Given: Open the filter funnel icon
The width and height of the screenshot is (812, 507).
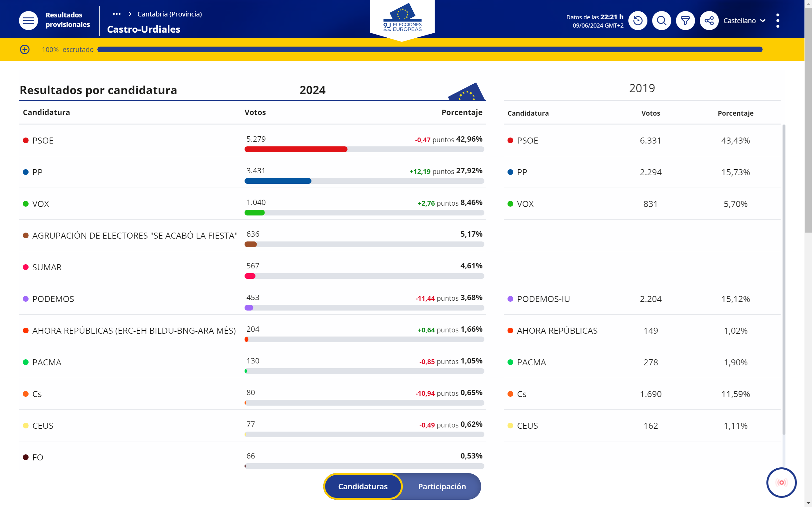Looking at the screenshot, I should [685, 21].
